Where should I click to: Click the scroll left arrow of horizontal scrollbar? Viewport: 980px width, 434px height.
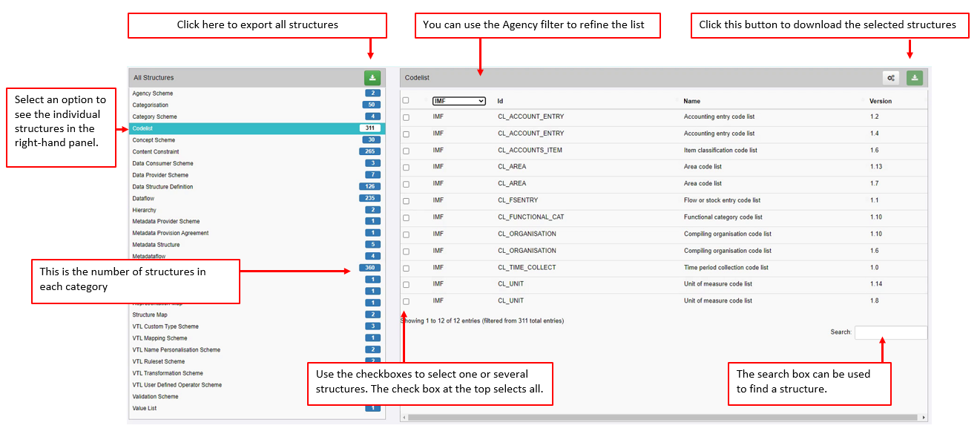coord(404,418)
